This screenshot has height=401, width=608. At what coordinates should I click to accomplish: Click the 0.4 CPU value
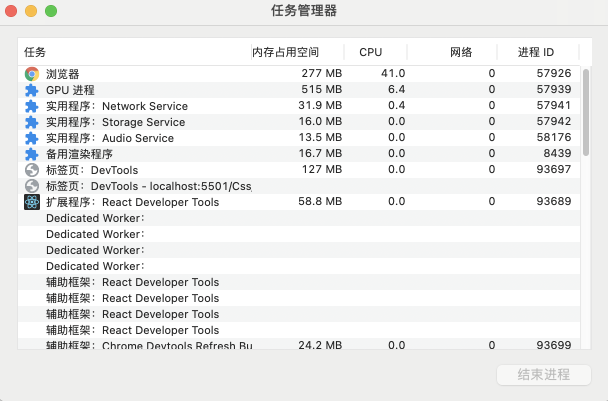[x=396, y=105]
